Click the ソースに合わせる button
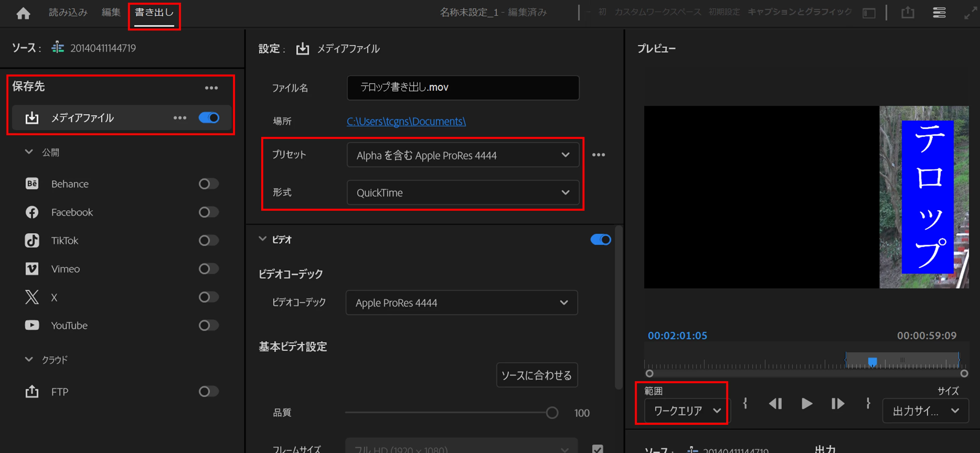This screenshot has height=453, width=980. [x=536, y=375]
